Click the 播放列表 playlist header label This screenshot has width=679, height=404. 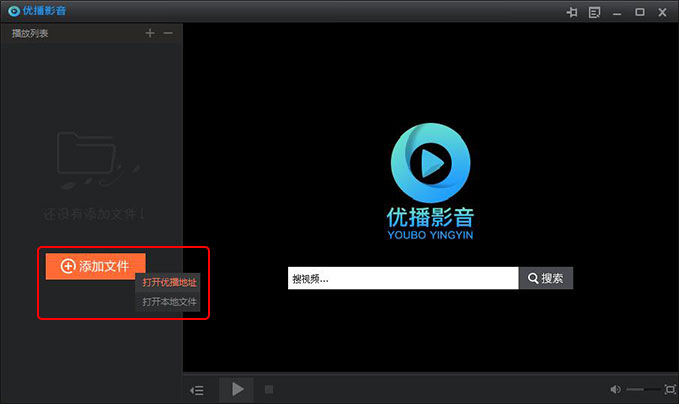pyautogui.click(x=30, y=33)
